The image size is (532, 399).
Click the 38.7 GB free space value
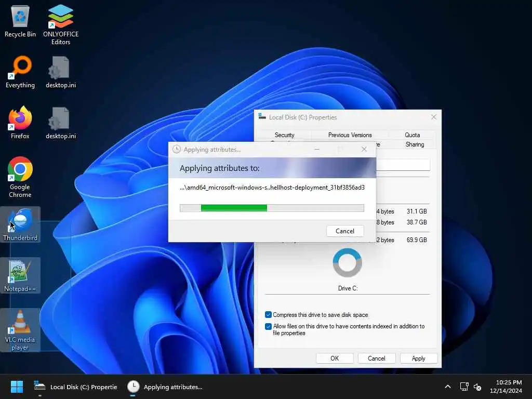tap(417, 222)
